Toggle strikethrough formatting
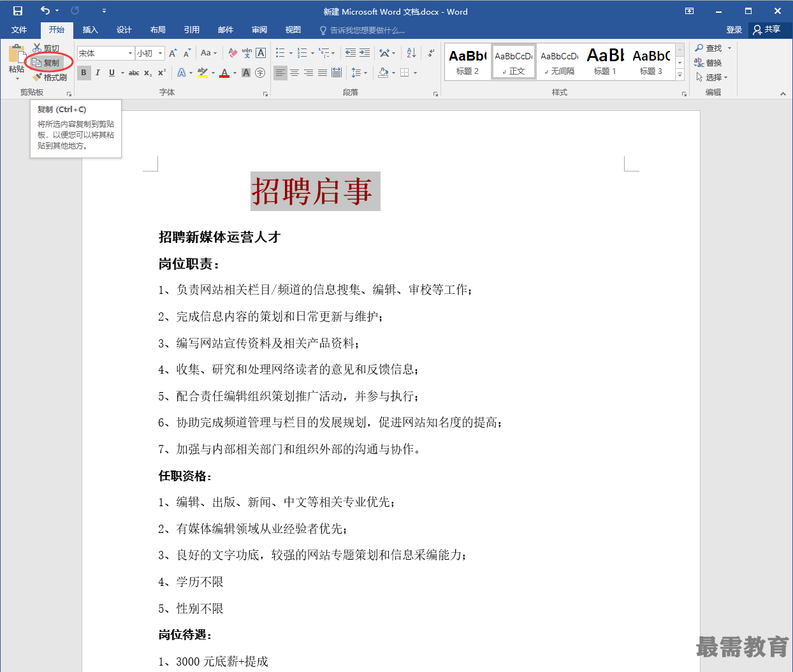 [134, 73]
